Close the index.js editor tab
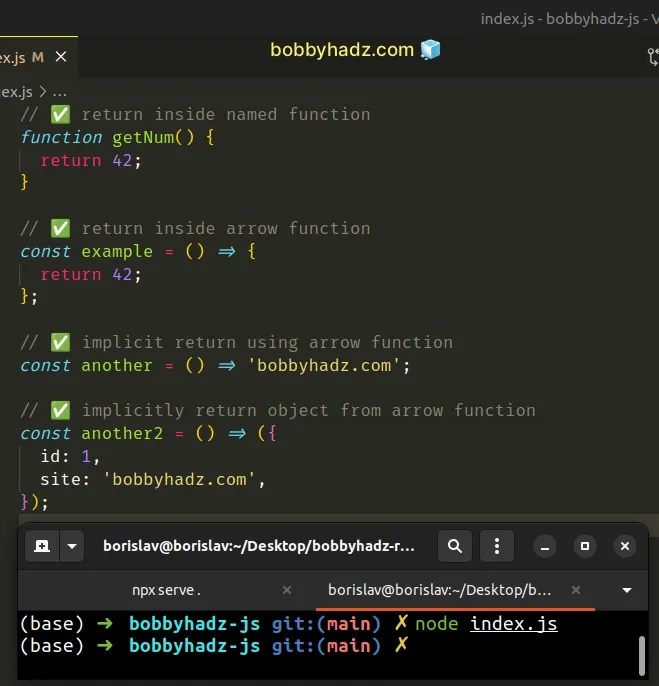Viewport: 659px width, 686px height. [61, 57]
